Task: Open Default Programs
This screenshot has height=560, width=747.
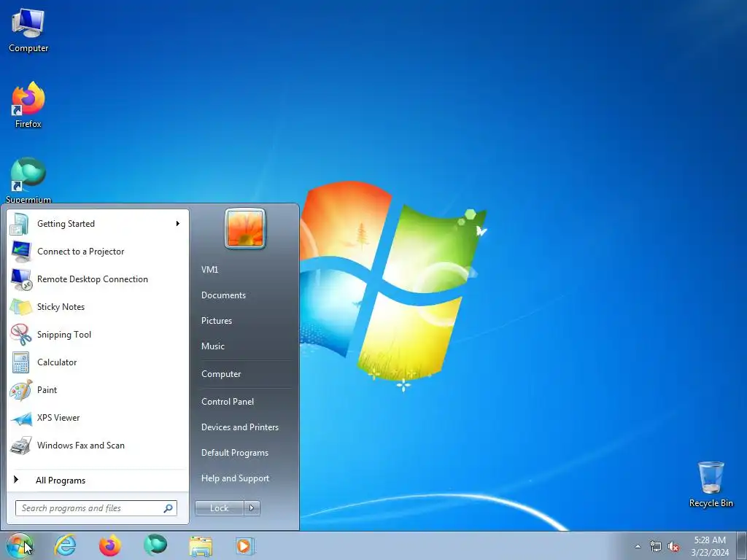Action: click(234, 453)
